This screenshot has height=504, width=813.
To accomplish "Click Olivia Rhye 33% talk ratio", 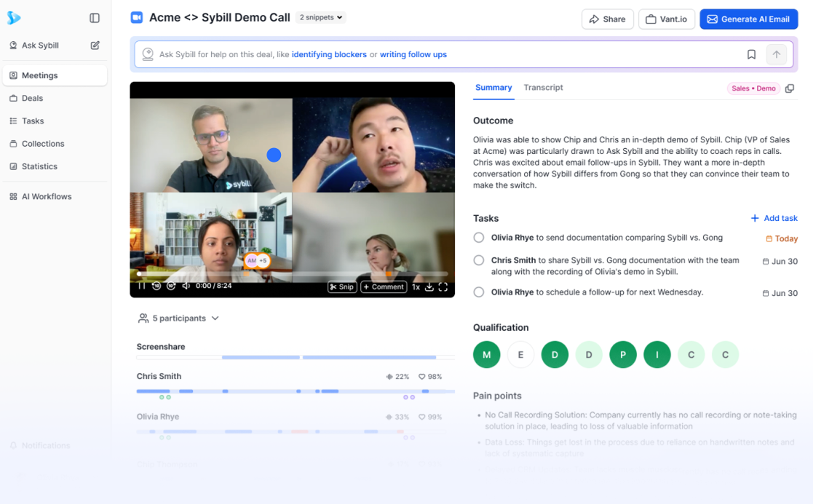I will [398, 417].
